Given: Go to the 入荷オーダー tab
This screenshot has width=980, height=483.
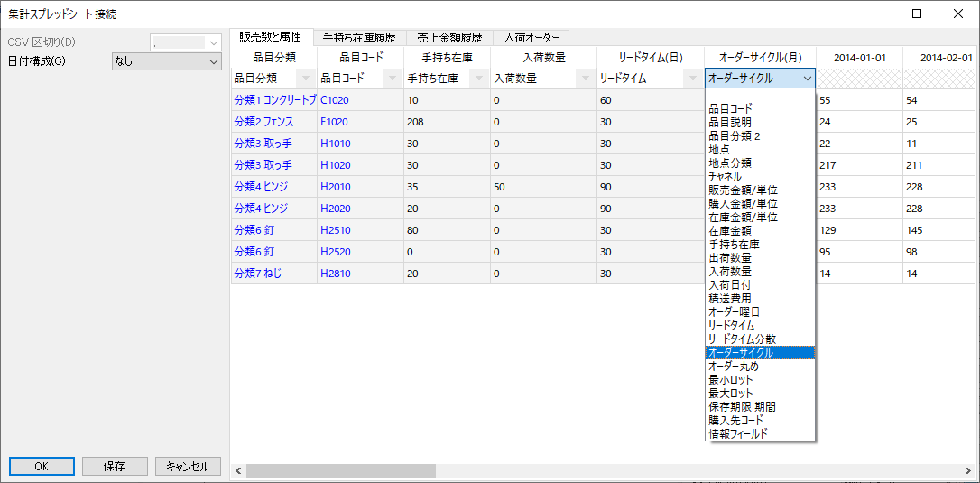Looking at the screenshot, I should [532, 38].
